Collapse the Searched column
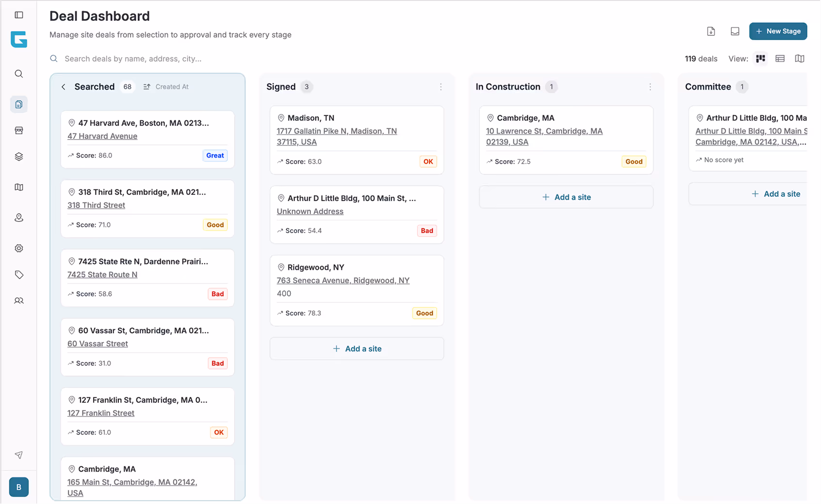The height and width of the screenshot is (504, 821). pos(63,87)
